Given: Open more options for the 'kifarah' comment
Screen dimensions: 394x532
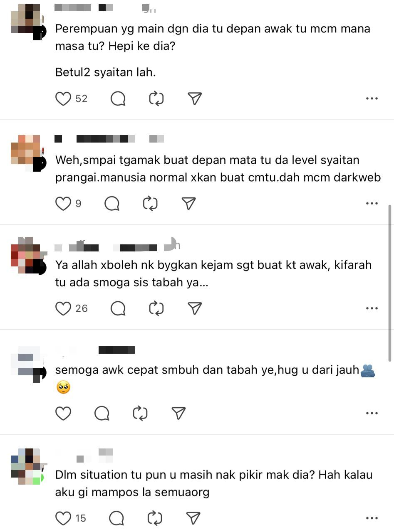Looking at the screenshot, I should 372,308.
